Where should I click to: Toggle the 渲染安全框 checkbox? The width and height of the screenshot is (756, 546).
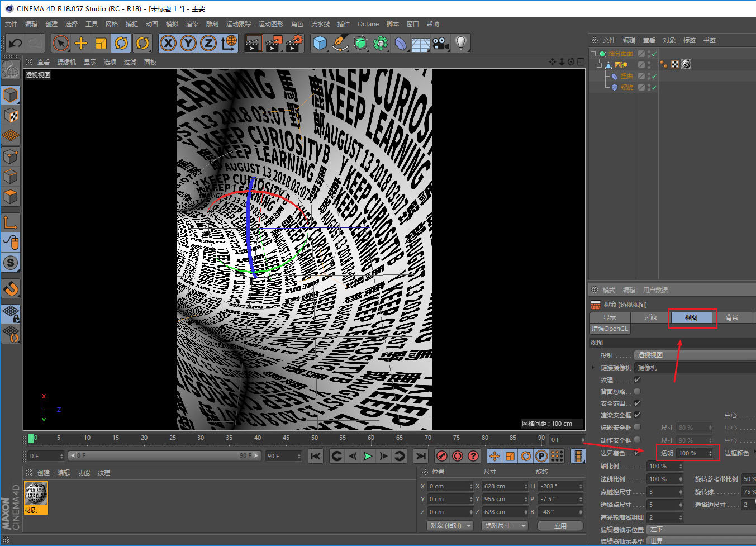[637, 415]
